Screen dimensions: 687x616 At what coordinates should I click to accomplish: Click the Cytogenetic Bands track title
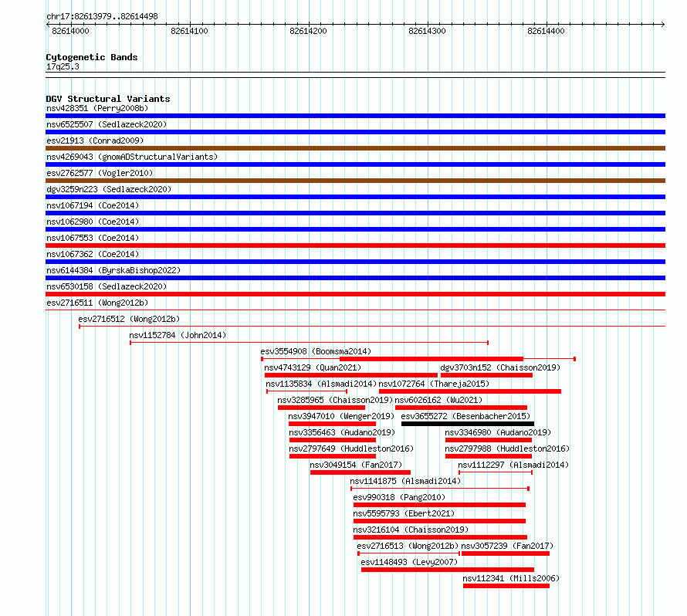[92, 57]
